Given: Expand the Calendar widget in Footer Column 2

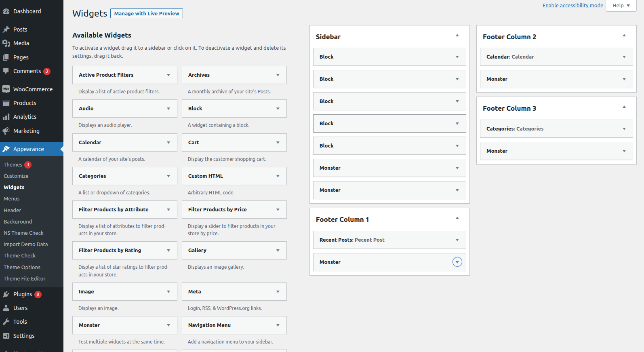Looking at the screenshot, I should pyautogui.click(x=624, y=57).
